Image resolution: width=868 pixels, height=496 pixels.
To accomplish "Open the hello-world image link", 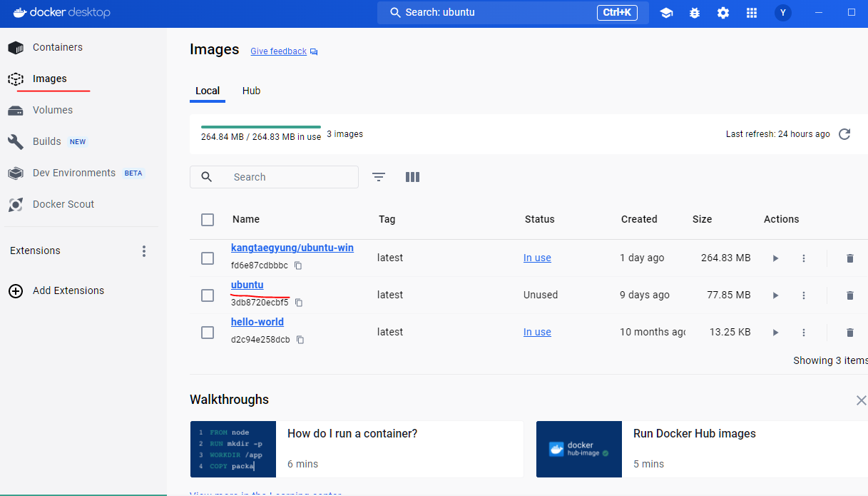I will (x=257, y=322).
